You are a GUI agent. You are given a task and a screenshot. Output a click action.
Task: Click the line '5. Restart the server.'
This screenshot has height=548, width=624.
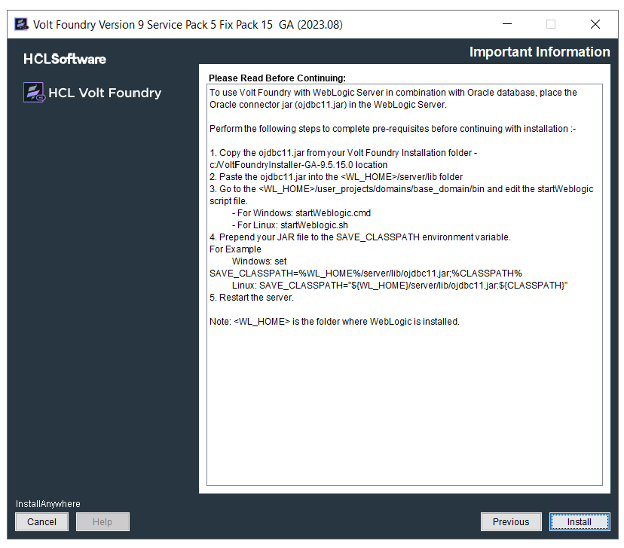click(x=252, y=298)
